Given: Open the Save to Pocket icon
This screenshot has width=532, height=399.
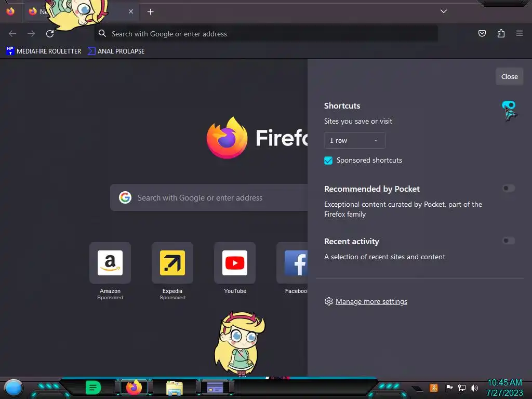Looking at the screenshot, I should pos(482,33).
